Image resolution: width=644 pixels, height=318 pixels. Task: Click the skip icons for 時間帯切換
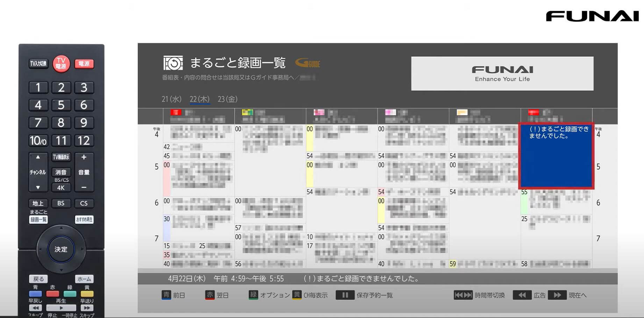463,295
